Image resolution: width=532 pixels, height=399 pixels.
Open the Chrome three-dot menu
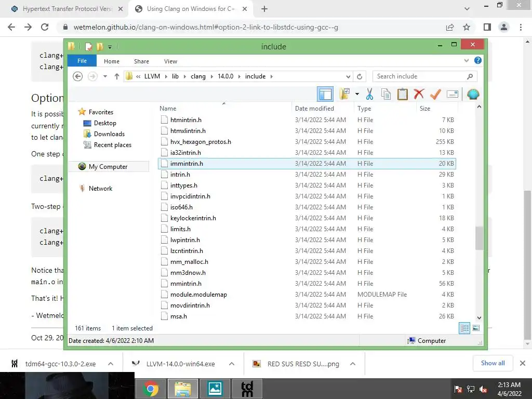521,27
